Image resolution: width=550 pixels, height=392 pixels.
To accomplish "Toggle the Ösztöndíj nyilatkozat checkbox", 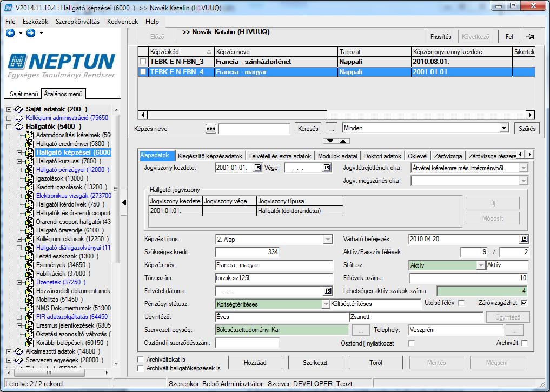I will (412, 343).
